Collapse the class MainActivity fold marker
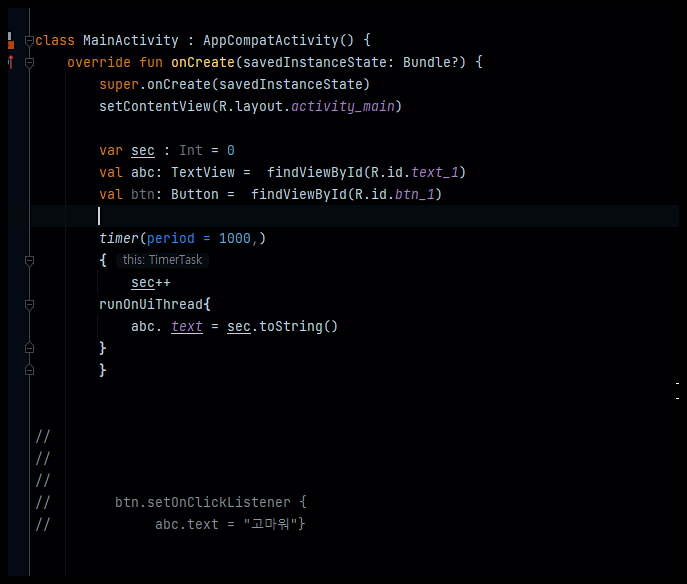The image size is (687, 584). click(29, 41)
